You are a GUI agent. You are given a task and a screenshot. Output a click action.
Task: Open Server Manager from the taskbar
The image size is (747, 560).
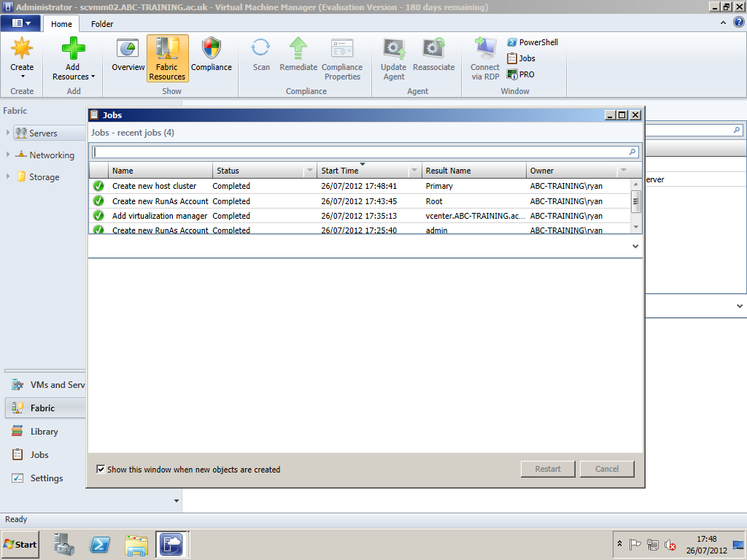point(64,544)
